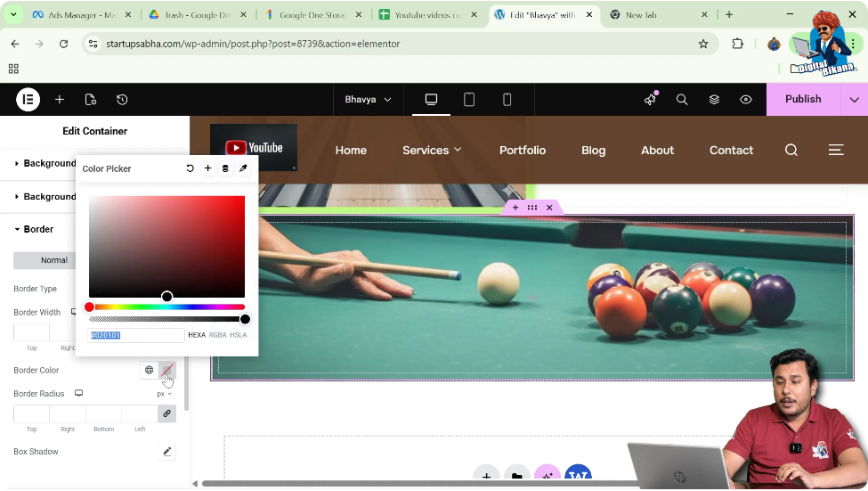Add element with the top bar plus
868x491 pixels.
point(60,100)
